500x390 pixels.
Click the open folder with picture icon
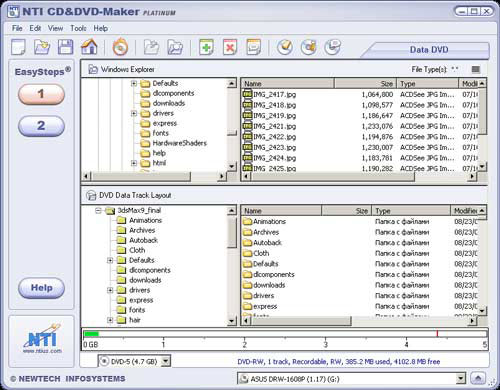pos(175,47)
